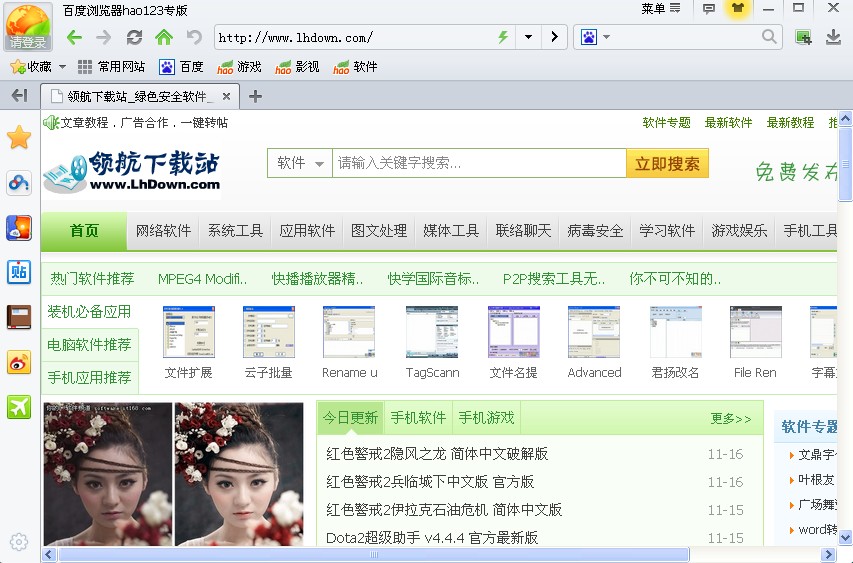Open the 百度 bookmark
853x563 pixels.
coord(181,67)
